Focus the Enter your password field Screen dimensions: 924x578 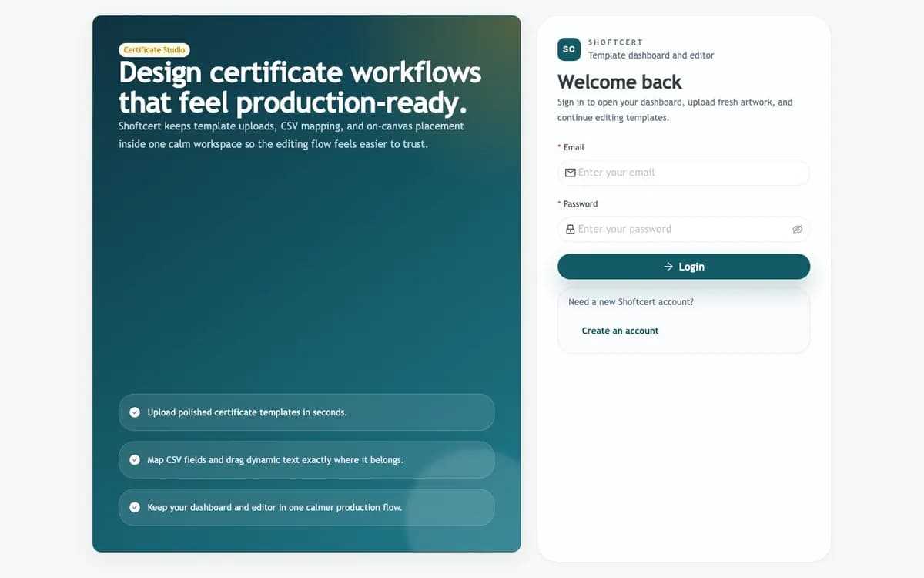[684, 229]
